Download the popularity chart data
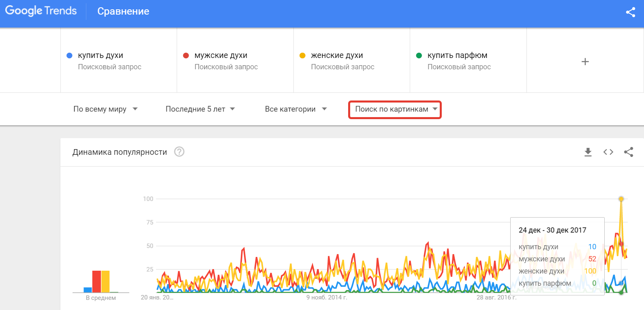 [x=588, y=152]
